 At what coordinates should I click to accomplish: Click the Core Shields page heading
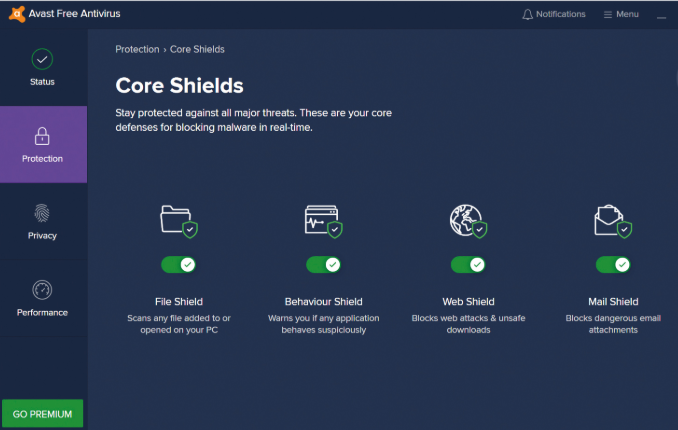[179, 85]
